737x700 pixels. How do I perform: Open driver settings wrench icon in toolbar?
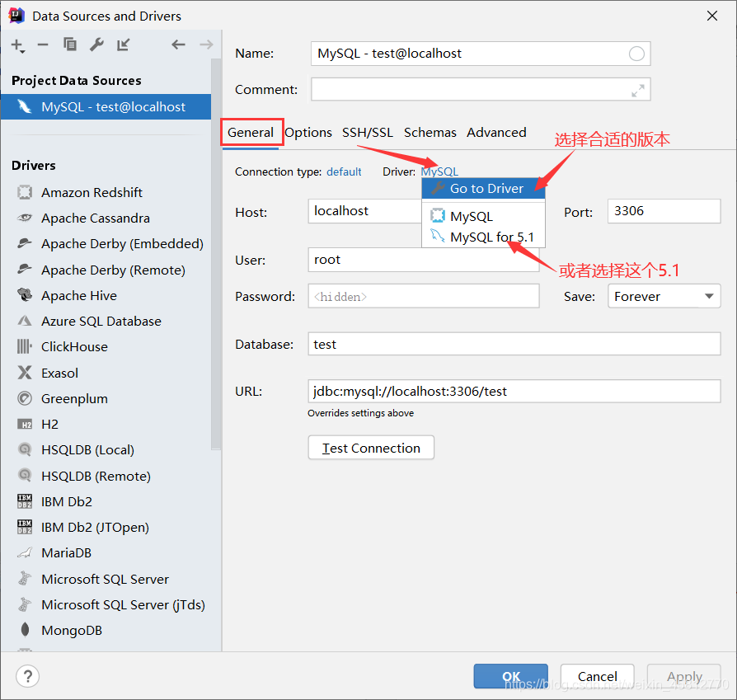pyautogui.click(x=96, y=45)
